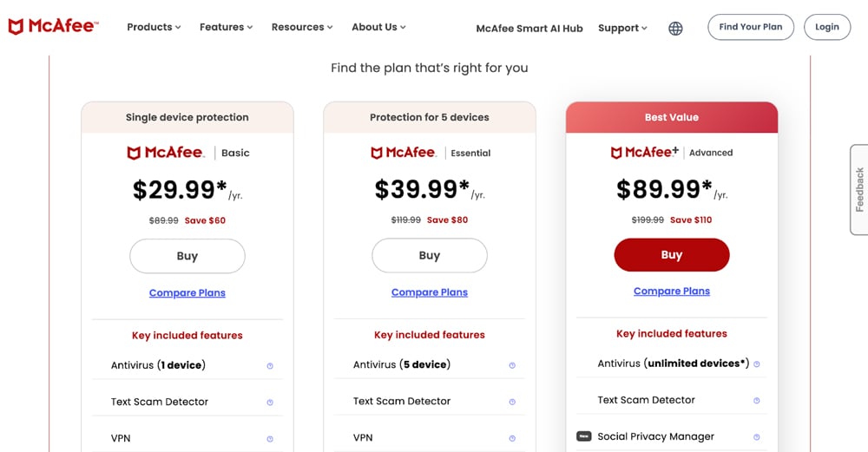
Task: Buy the Advanced plan for $89.99
Action: pos(672,255)
